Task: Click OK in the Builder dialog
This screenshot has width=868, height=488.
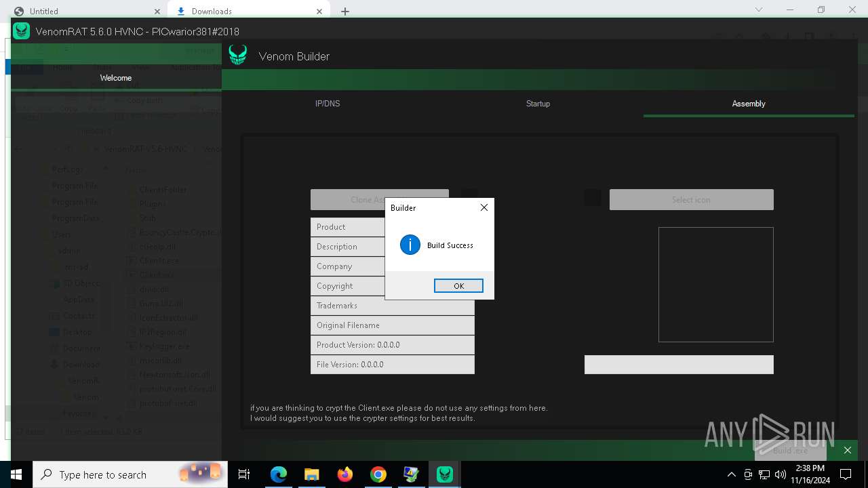Action: pos(458,286)
